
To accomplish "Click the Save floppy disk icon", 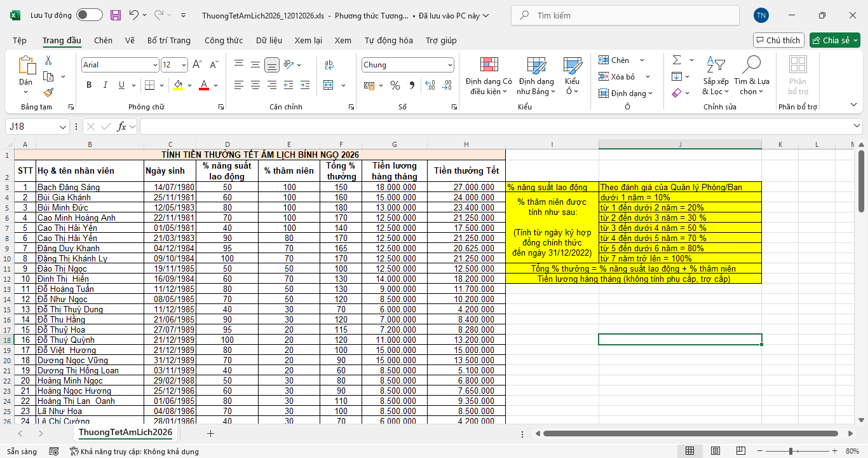I will tap(115, 15).
